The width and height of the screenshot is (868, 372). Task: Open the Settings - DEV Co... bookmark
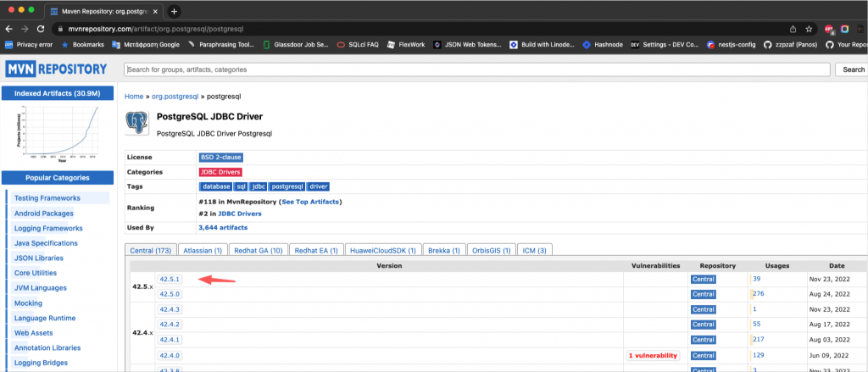click(665, 45)
